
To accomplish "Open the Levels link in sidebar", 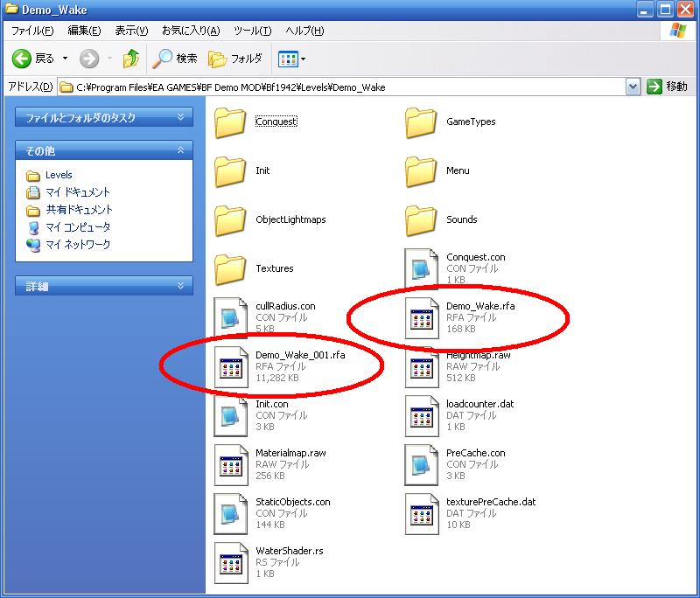I will (x=59, y=175).
